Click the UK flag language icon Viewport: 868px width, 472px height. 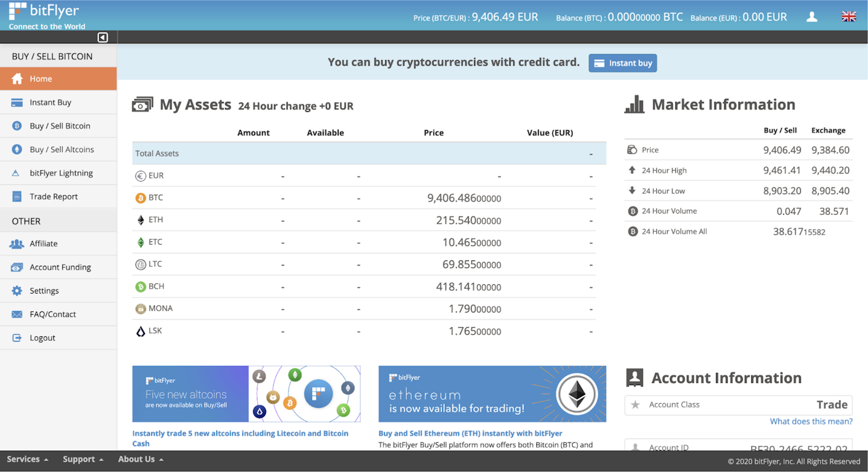click(x=848, y=17)
